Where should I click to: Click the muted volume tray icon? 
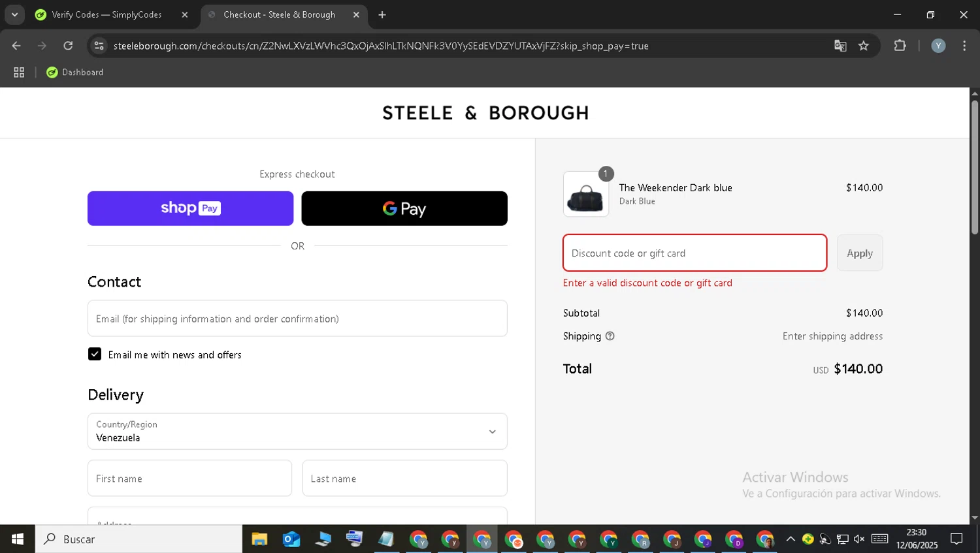pos(859,539)
